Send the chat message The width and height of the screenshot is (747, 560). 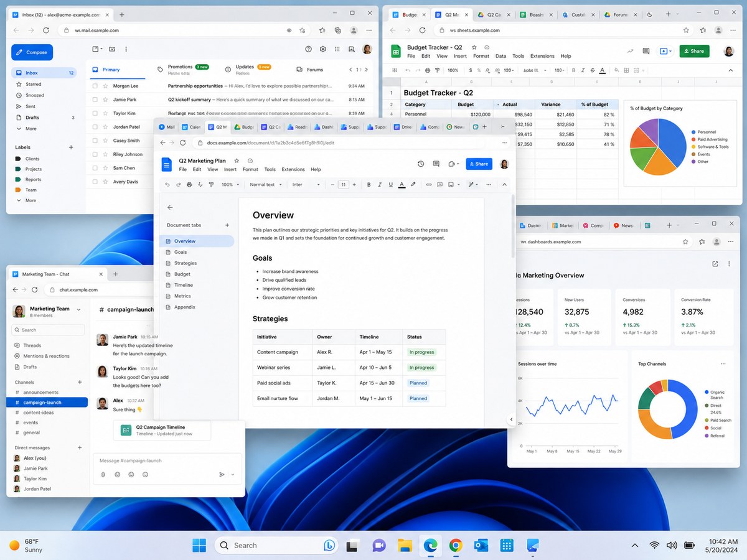(222, 474)
